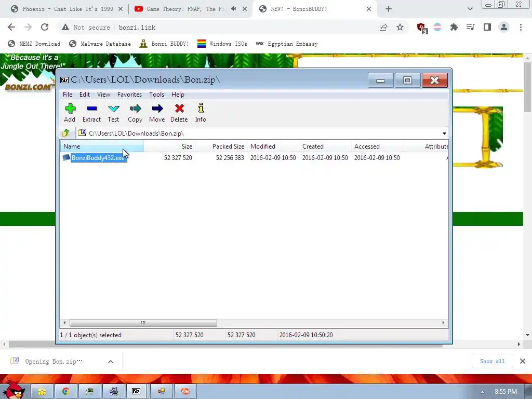Open the Info toolbar icon

[x=201, y=113]
